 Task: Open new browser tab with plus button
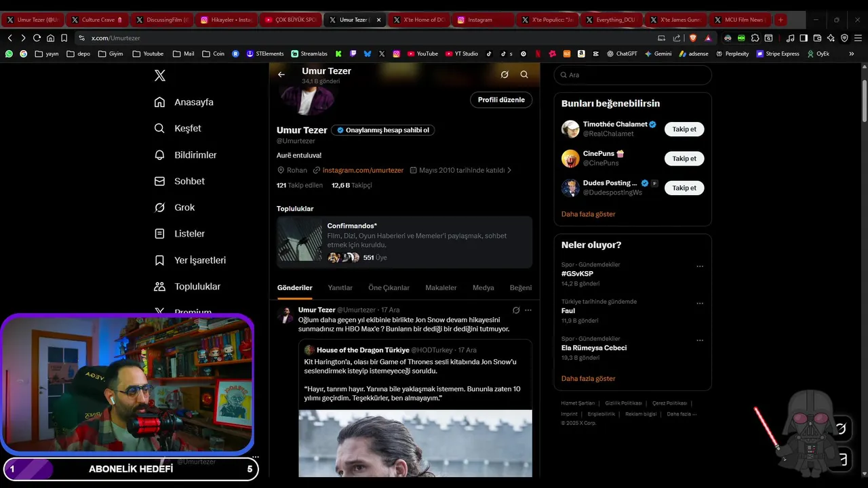click(x=781, y=20)
